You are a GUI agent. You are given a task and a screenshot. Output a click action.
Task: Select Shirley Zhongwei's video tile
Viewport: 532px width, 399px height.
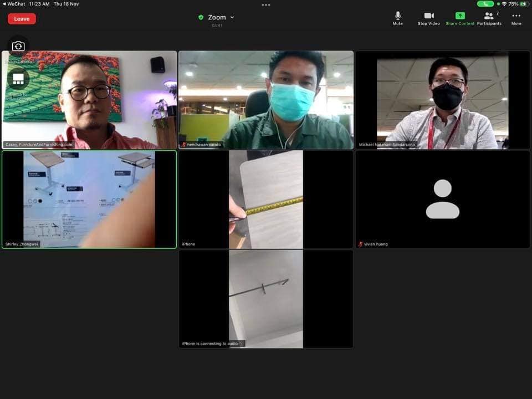coord(89,199)
